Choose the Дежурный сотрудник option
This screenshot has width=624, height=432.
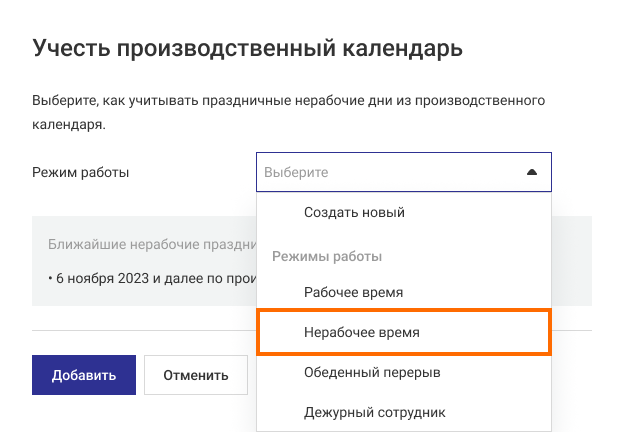pos(374,412)
